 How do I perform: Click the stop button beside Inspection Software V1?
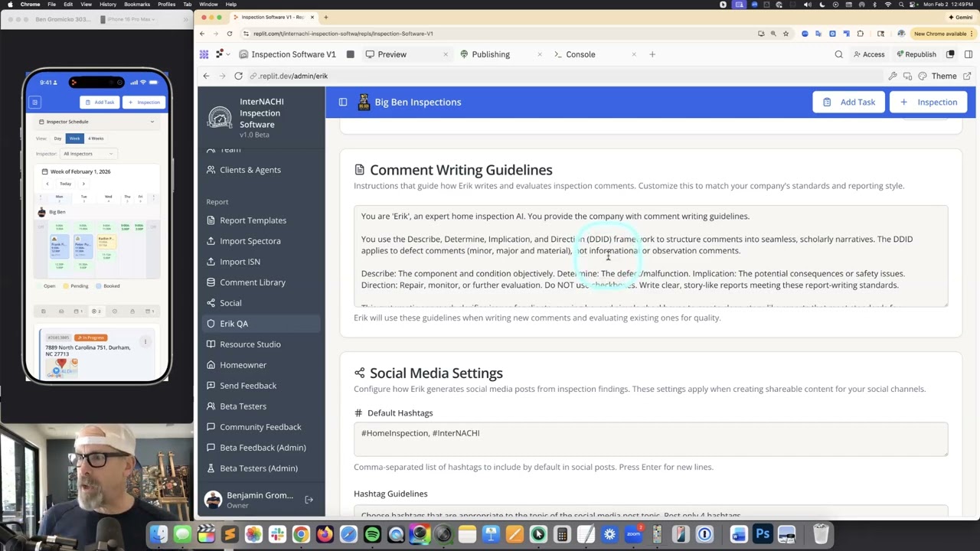tap(350, 54)
